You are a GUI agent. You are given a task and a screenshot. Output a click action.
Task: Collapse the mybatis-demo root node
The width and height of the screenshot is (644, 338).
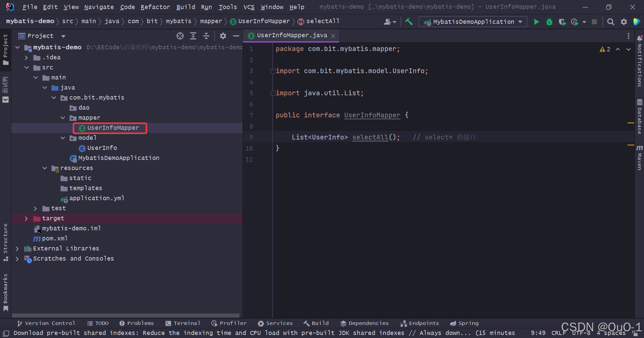click(x=17, y=47)
